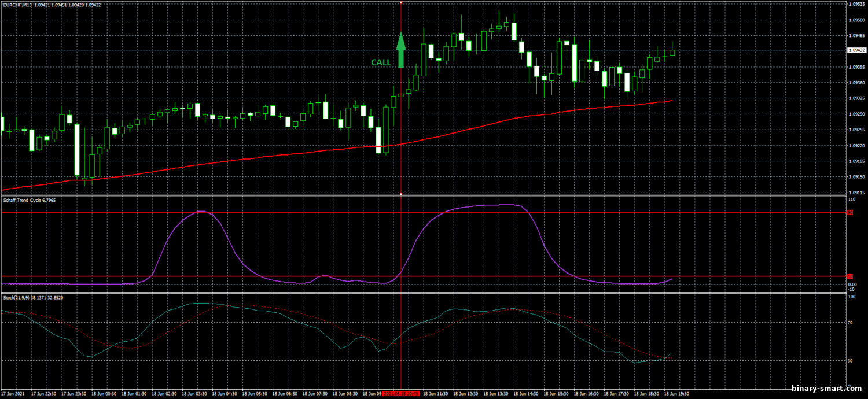Click the bottom handle of vertical red line
Viewport: 868px width, 399px height.
click(x=401, y=194)
